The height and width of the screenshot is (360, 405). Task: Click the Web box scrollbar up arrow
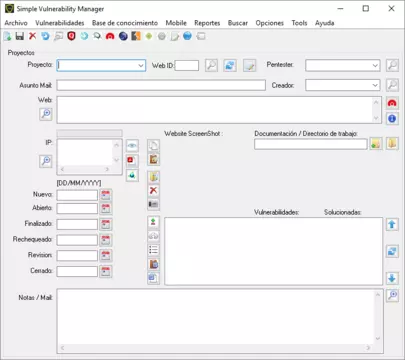pos(376,102)
